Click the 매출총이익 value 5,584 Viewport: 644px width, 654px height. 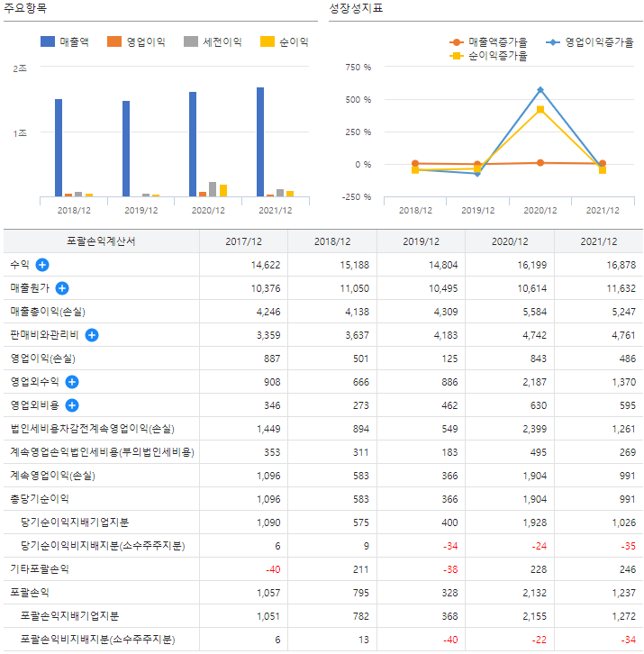[535, 312]
